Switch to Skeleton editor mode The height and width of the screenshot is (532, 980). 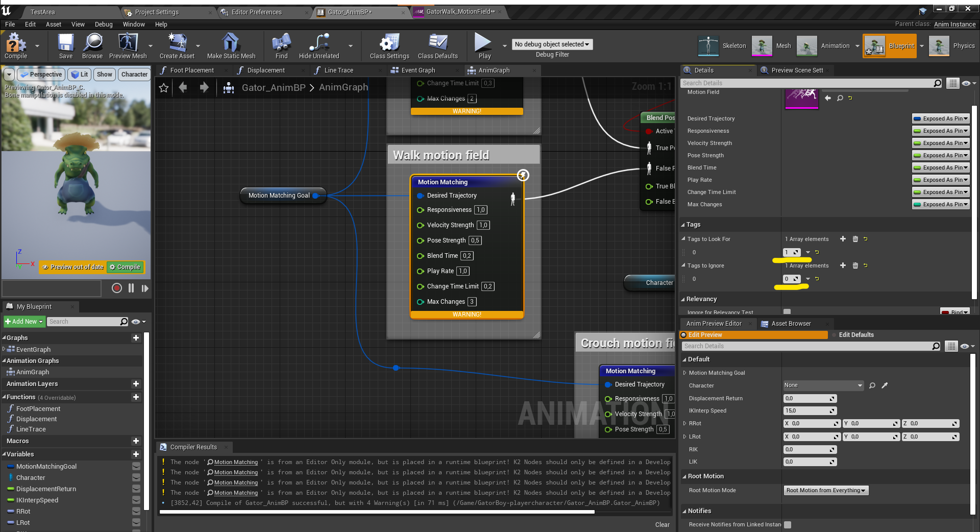tap(722, 46)
